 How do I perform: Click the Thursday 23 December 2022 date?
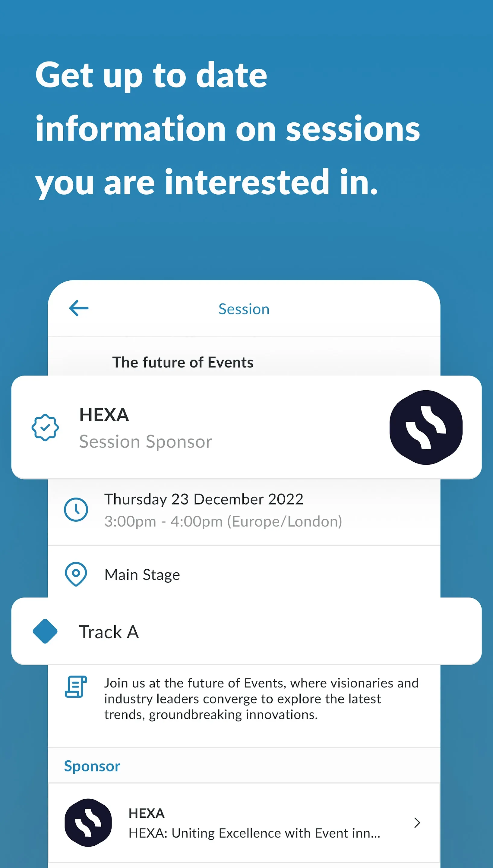tap(204, 499)
